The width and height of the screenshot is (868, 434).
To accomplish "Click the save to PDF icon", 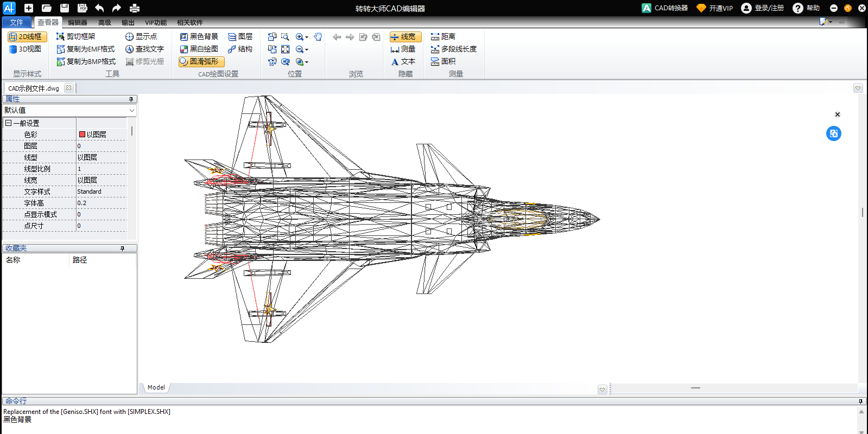I will [82, 8].
